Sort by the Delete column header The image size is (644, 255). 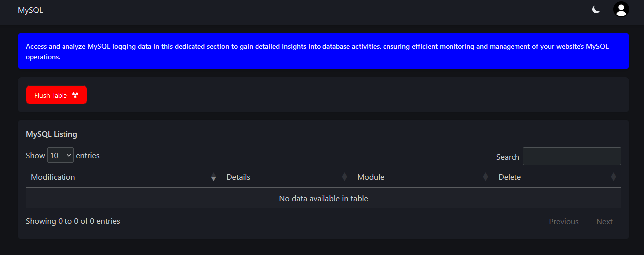pyautogui.click(x=510, y=177)
